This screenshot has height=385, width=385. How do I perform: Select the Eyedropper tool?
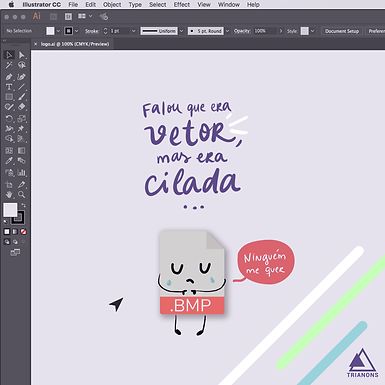(9, 161)
